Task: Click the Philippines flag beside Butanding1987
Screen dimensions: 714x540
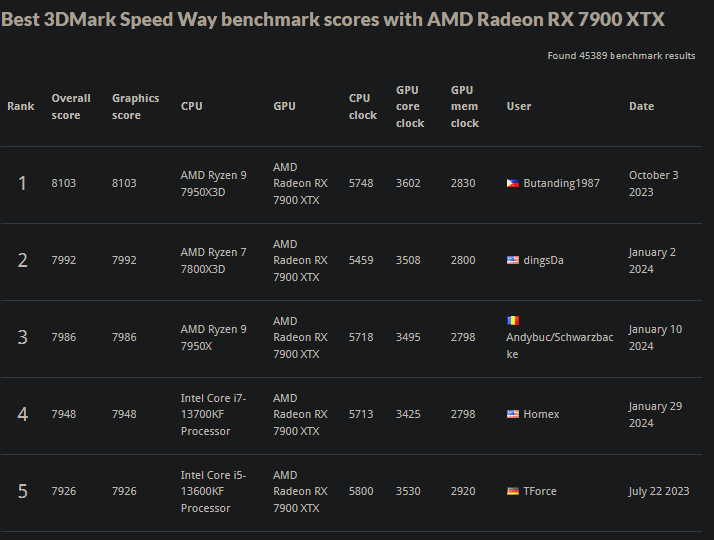Action: 513,183
